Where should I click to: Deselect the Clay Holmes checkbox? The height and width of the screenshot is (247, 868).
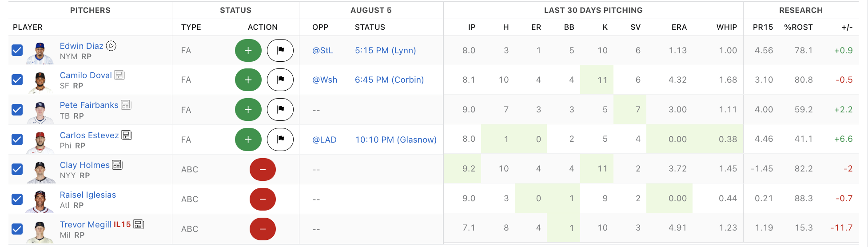(x=17, y=169)
